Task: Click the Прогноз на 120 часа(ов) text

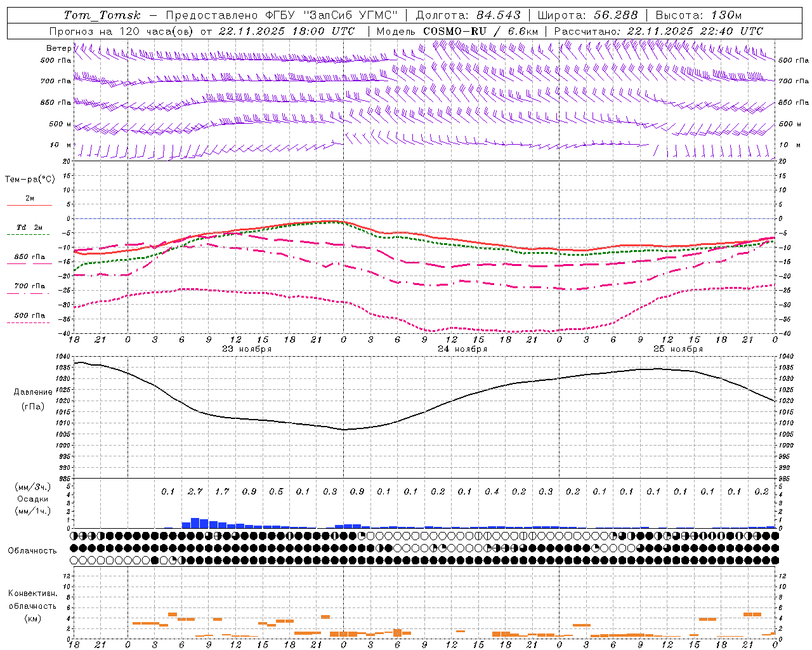Action: (122, 31)
